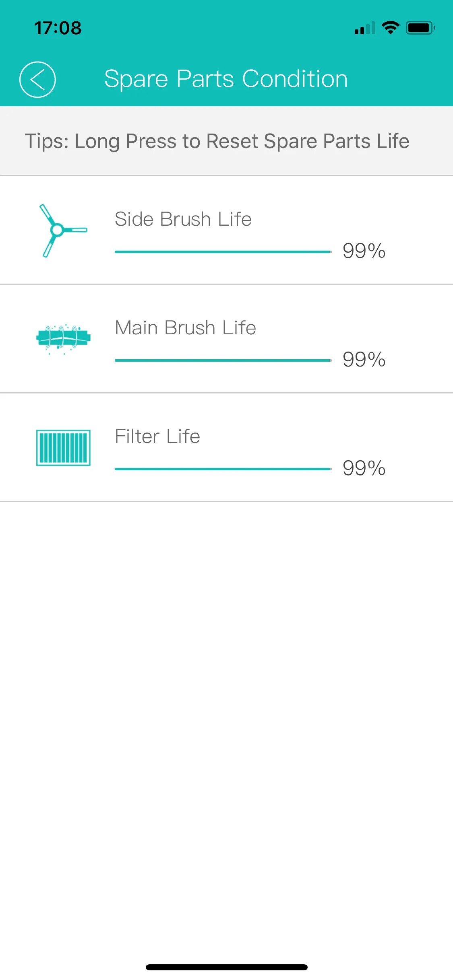Select the Main Brush Life label

tap(185, 328)
